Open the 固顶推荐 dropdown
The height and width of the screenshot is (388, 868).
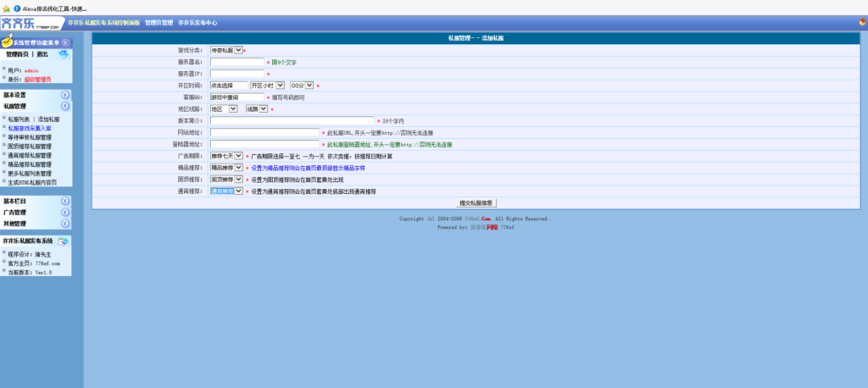point(225,180)
